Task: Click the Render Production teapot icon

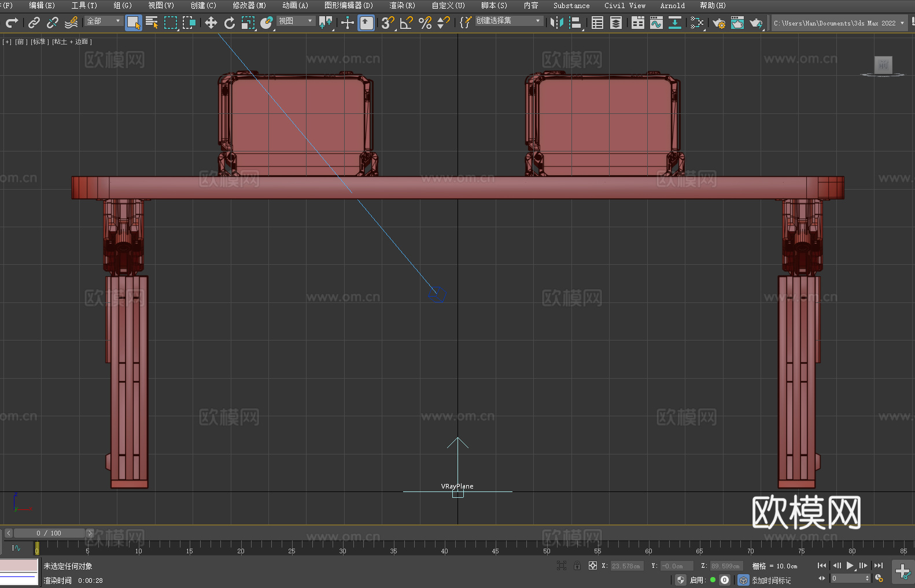Action: [x=756, y=23]
